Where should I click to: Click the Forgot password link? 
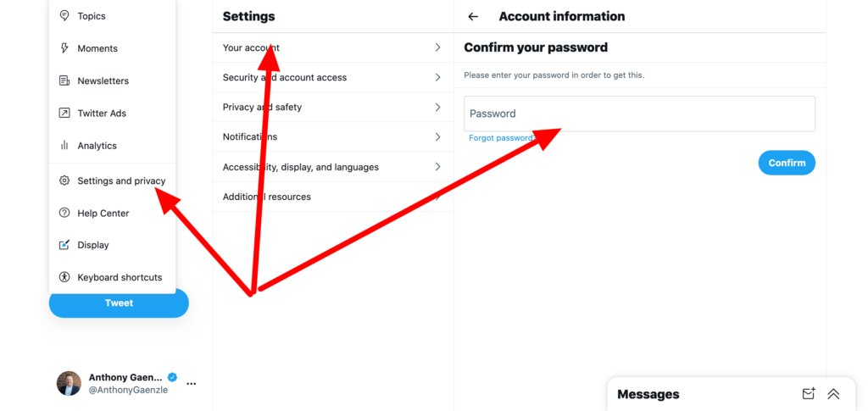tap(500, 138)
